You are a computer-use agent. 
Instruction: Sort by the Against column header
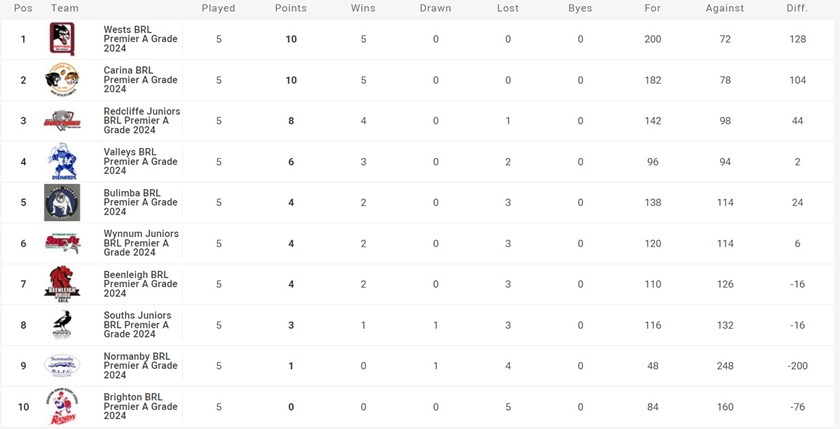click(x=724, y=8)
